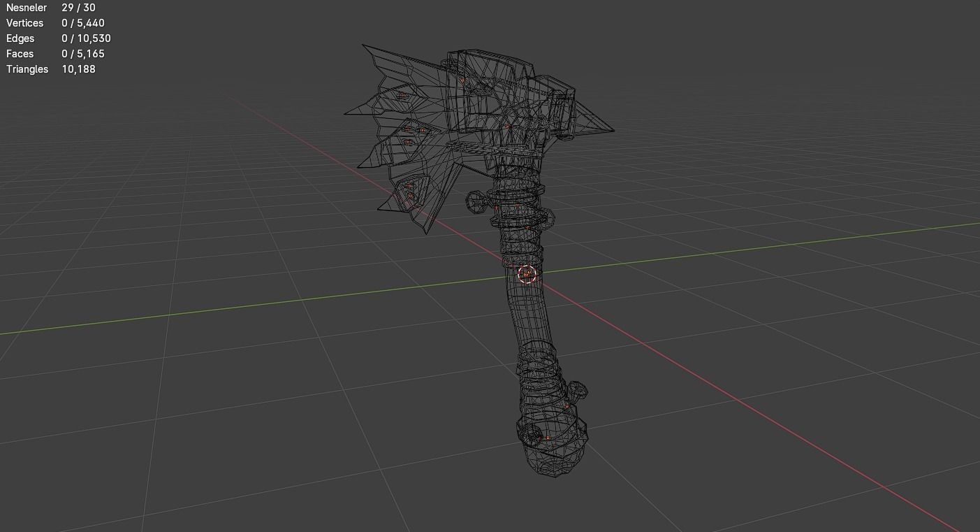The height and width of the screenshot is (532, 980).
Task: Click the 'Vertices' statistics label
Action: [x=24, y=23]
